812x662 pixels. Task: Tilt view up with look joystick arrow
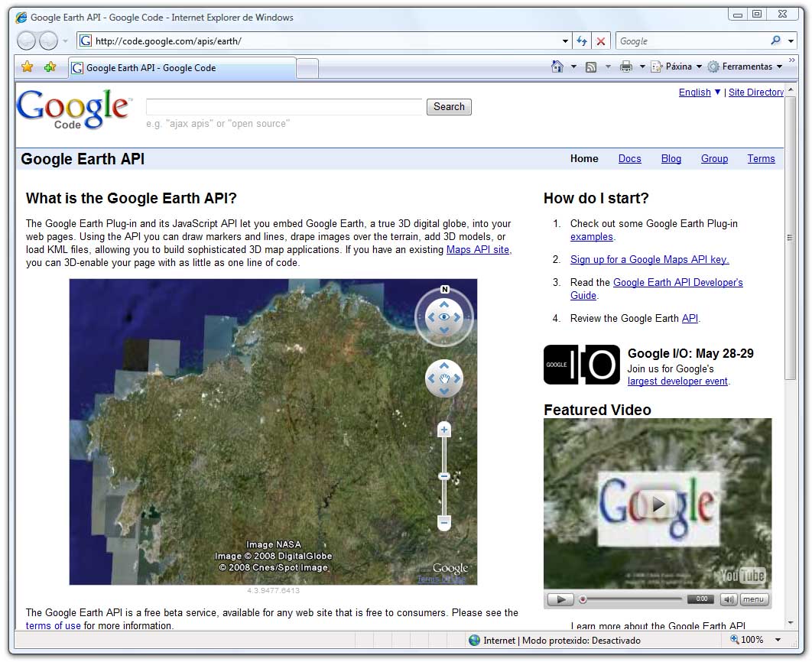444,305
